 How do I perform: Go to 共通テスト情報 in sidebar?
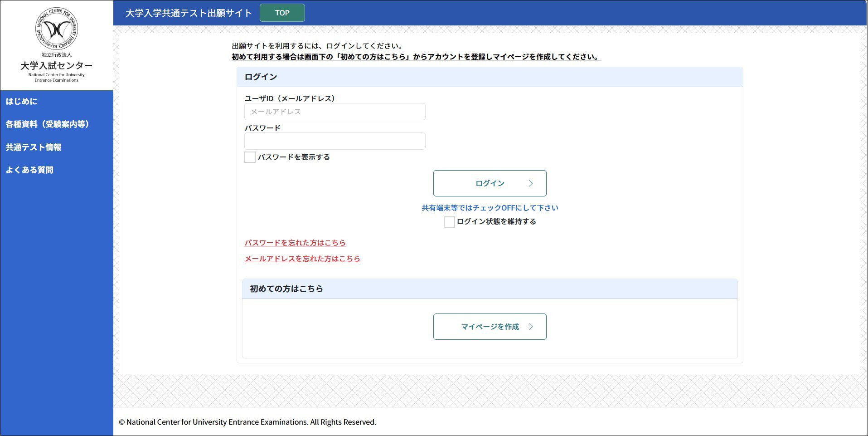pos(34,147)
